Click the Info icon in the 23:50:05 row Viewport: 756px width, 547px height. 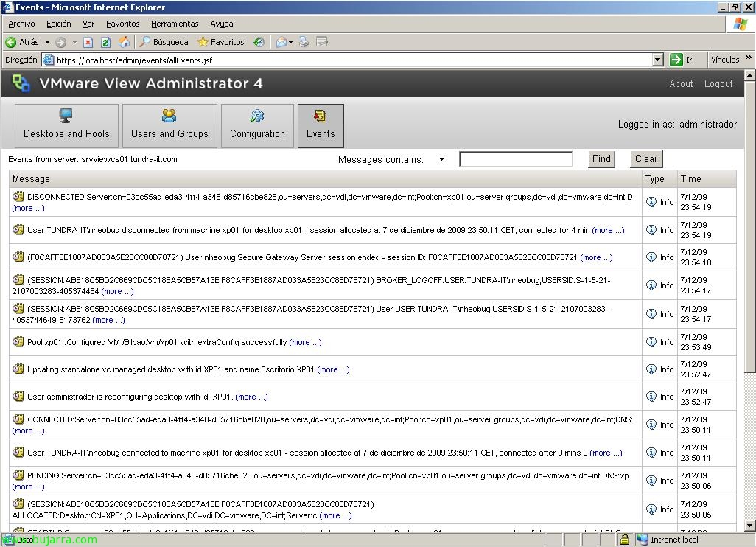click(651, 509)
